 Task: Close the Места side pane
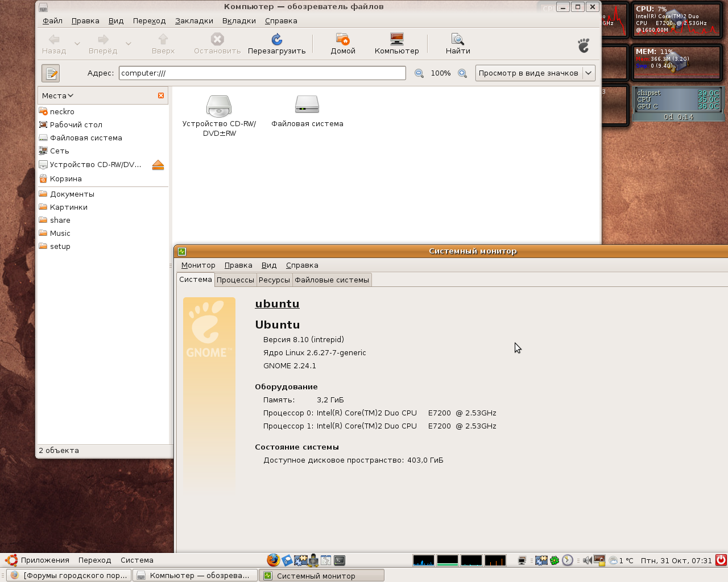tap(161, 95)
